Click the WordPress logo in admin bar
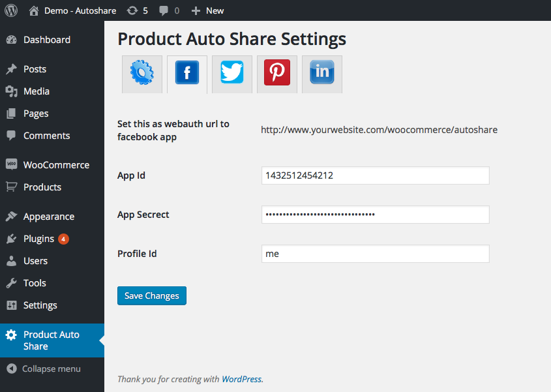 point(11,10)
